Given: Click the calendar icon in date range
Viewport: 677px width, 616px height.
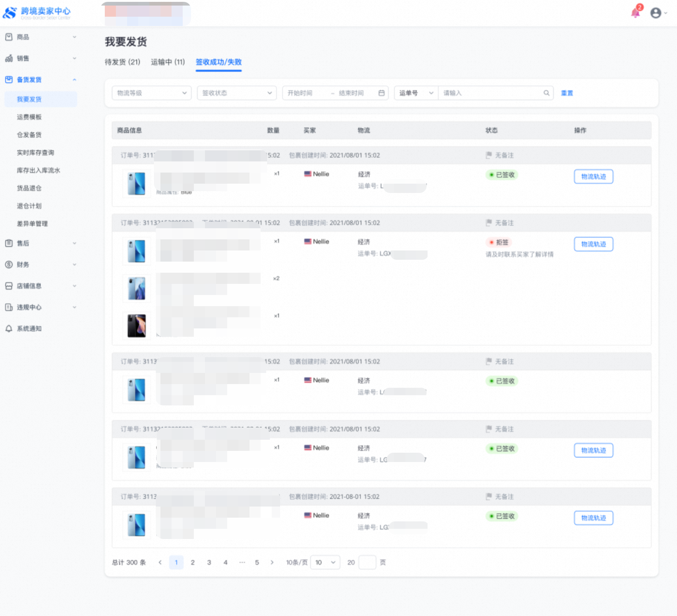Looking at the screenshot, I should pyautogui.click(x=381, y=93).
